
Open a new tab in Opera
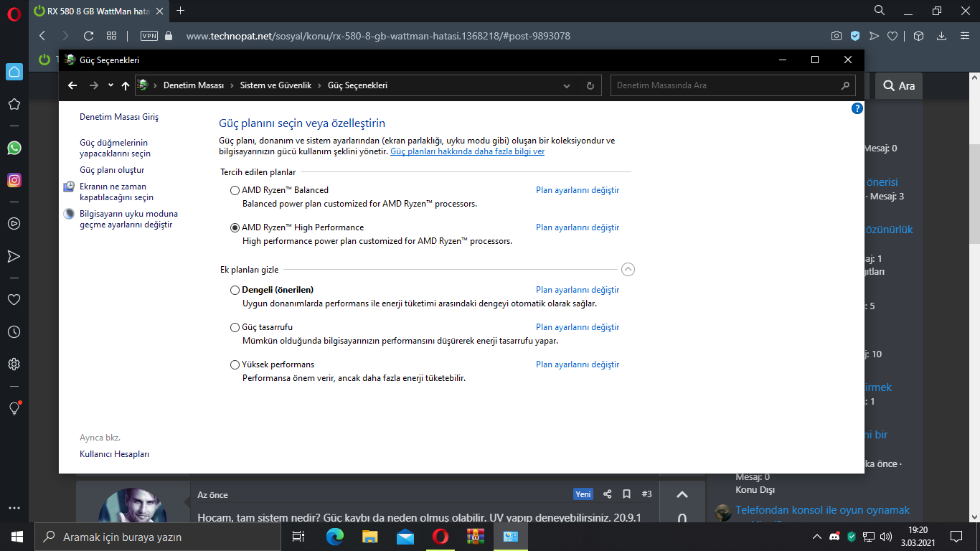(180, 11)
